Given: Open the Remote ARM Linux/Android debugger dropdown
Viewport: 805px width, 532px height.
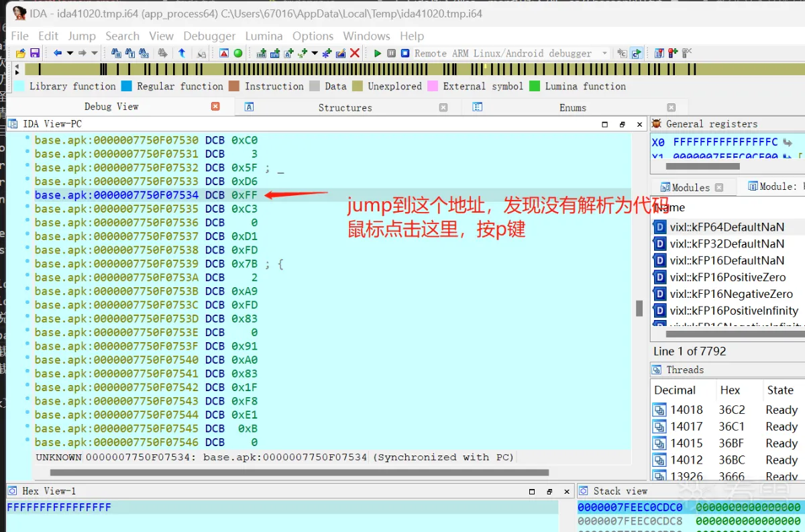Looking at the screenshot, I should coord(604,53).
